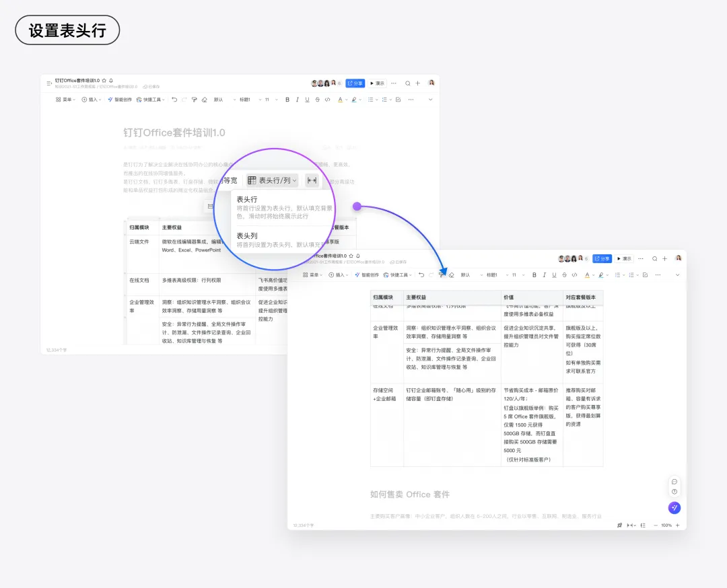Toggle Bold in the front window toolbar
This screenshot has height=588, width=727.
(x=534, y=274)
